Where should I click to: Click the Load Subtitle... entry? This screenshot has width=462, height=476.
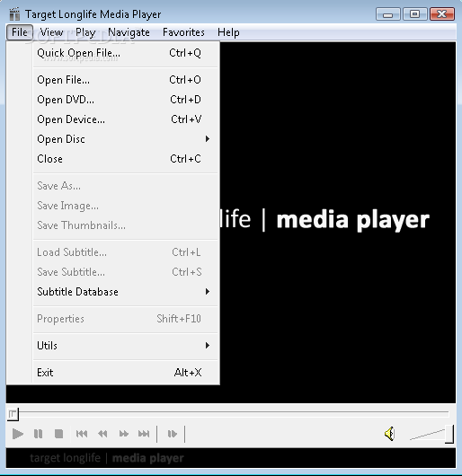coord(126,252)
